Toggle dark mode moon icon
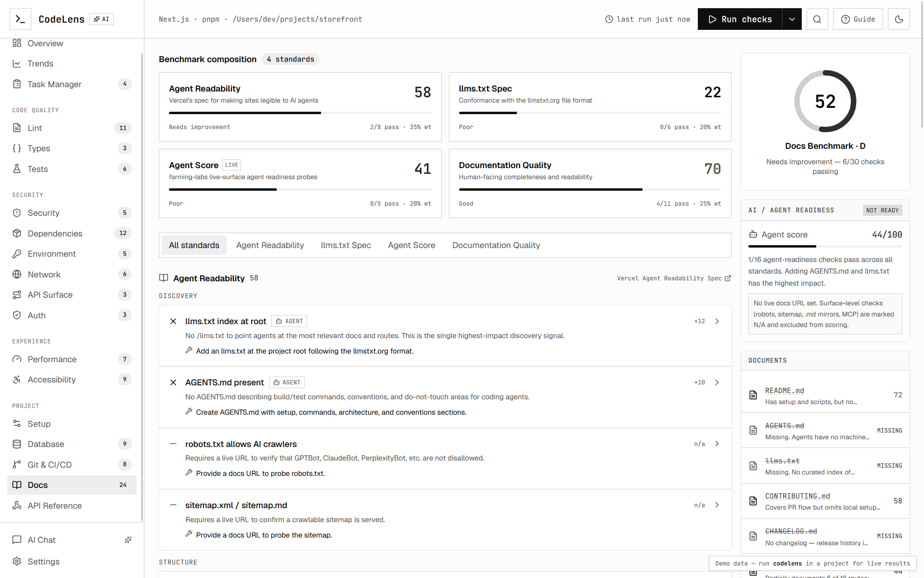The height and width of the screenshot is (578, 924). point(898,19)
